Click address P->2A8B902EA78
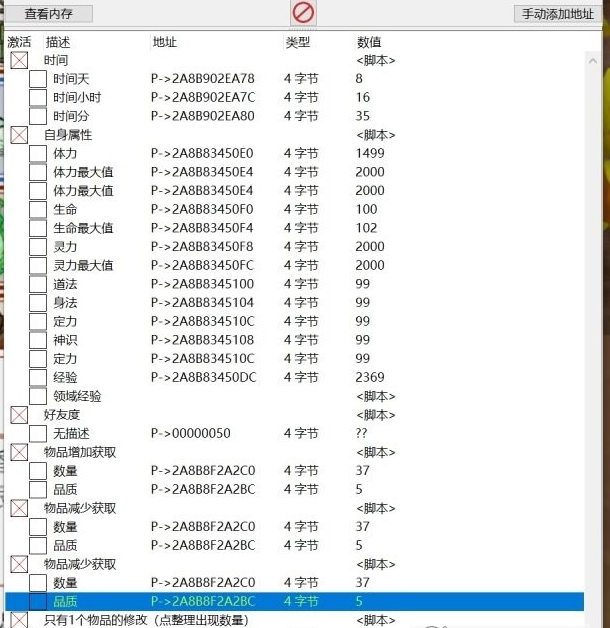Viewport: 610px width, 628px height. 203,79
